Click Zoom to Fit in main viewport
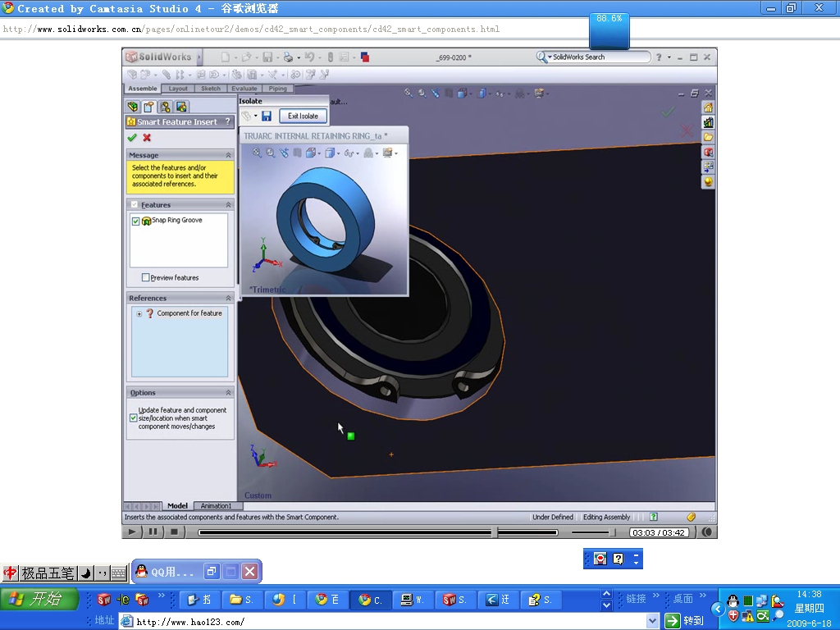This screenshot has width=840, height=630. 409,94
